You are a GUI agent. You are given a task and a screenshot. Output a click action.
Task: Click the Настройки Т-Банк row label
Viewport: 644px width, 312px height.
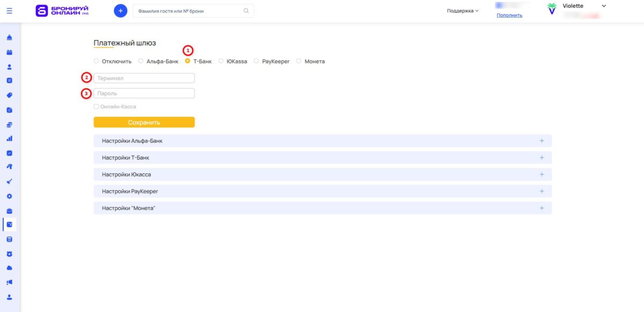(126, 158)
